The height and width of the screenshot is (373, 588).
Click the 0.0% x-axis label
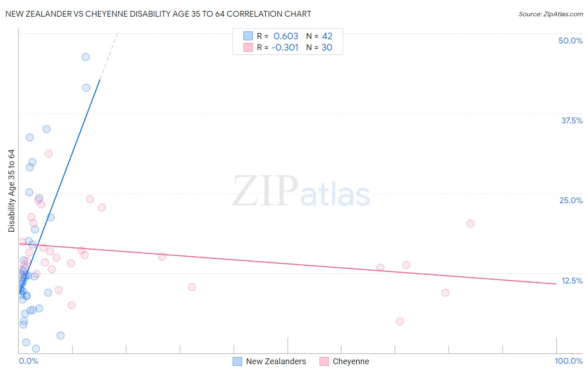click(x=28, y=361)
